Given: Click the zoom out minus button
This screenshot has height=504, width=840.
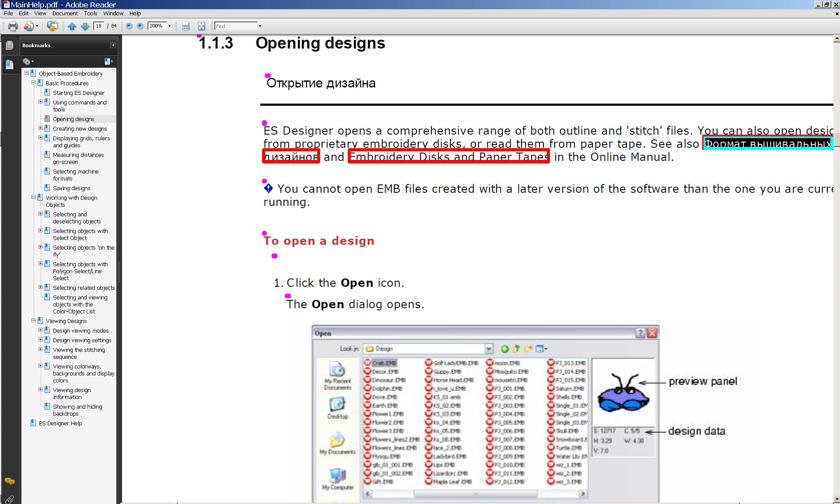Looking at the screenshot, I should [x=129, y=26].
